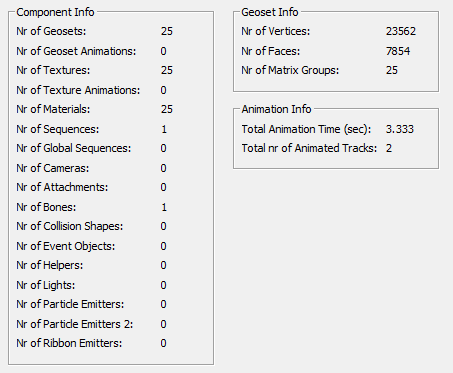Select the Nr of Ribbon Emitters label

69,343
